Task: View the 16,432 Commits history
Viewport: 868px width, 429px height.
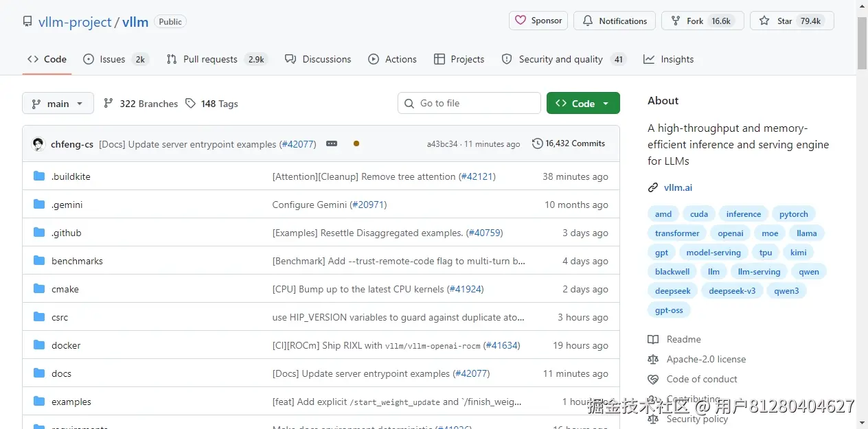Action: pos(569,143)
